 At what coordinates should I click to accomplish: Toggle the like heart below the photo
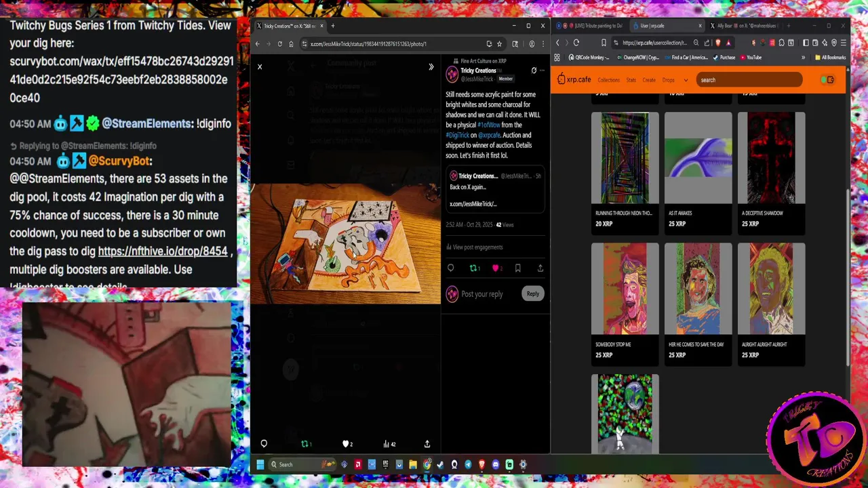click(x=347, y=444)
